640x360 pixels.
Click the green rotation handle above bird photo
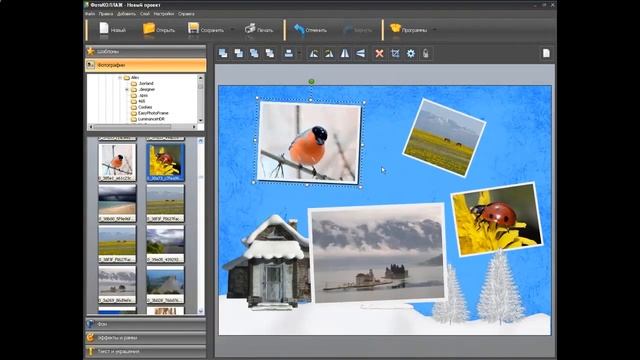311,82
